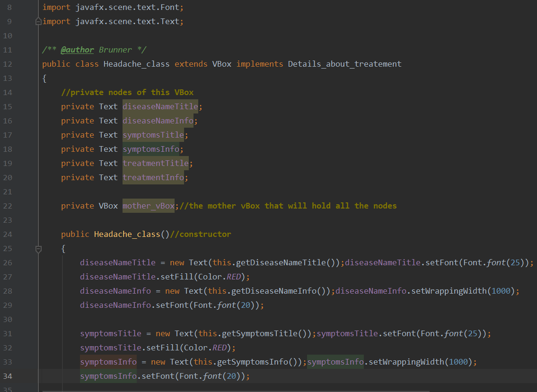Click the diseaseNameInfo field declaration
This screenshot has width=537, height=392.
[158, 121]
